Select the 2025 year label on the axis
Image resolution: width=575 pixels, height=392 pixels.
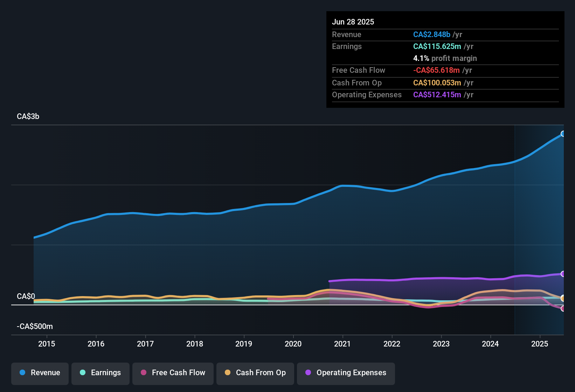[x=540, y=344]
